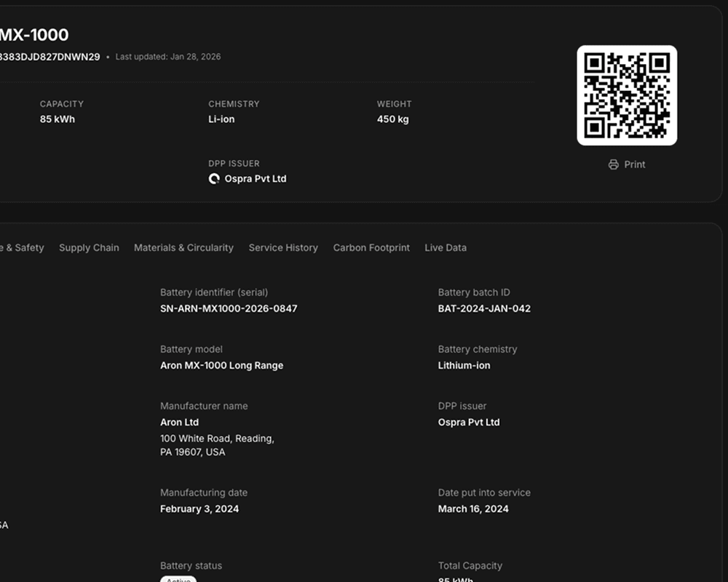
Task: View the Materials & Circularity tab
Action: 183,247
